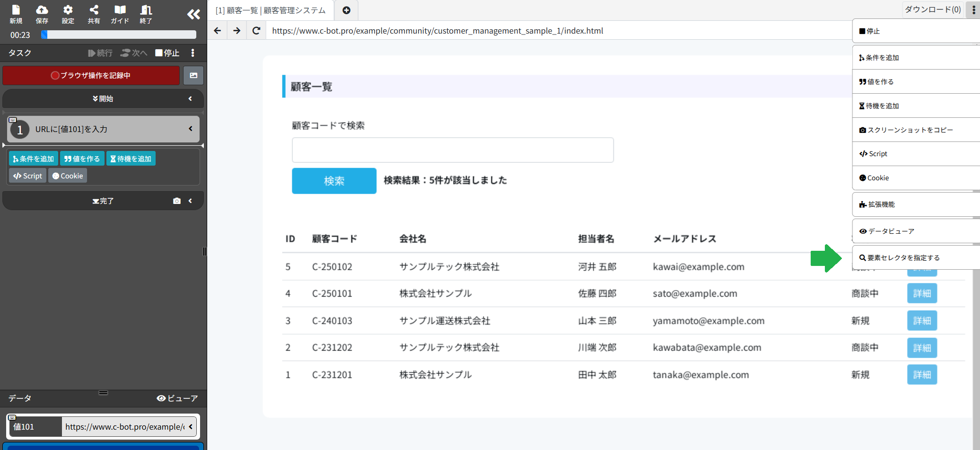Toggle ブラウザ操作を記録中 recording button
Screen dimensions: 980x450
91,75
